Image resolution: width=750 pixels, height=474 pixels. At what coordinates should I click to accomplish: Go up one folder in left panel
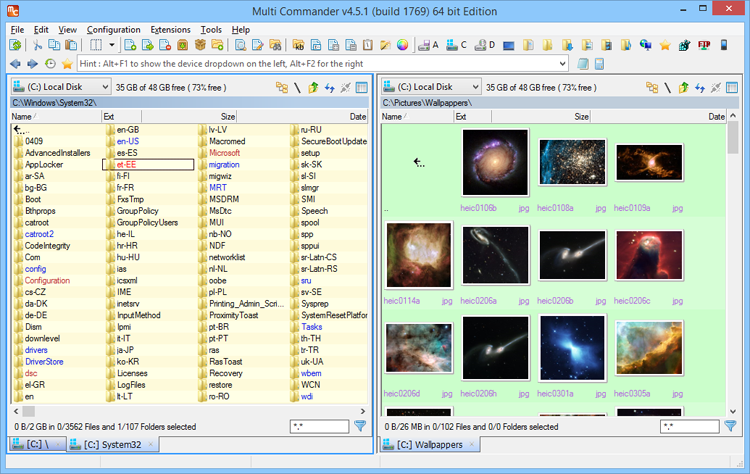point(314,88)
